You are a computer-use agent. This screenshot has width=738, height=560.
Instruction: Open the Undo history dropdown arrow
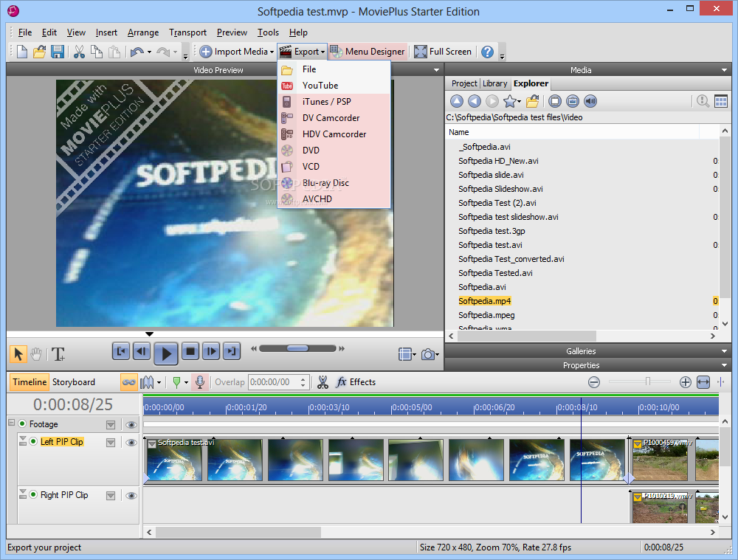[x=149, y=52]
